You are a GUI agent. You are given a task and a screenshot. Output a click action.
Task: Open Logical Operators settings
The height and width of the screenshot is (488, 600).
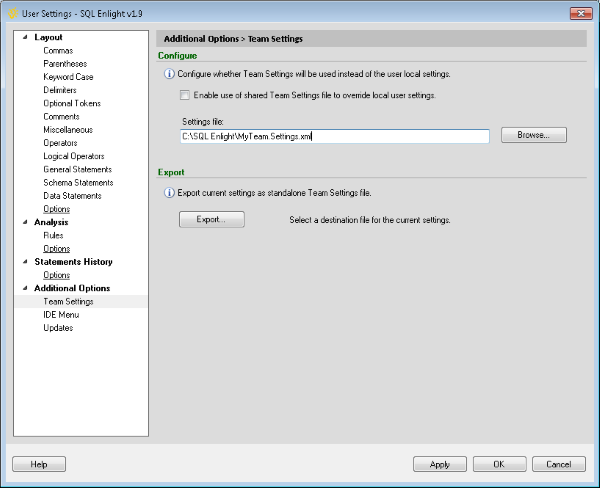point(74,156)
